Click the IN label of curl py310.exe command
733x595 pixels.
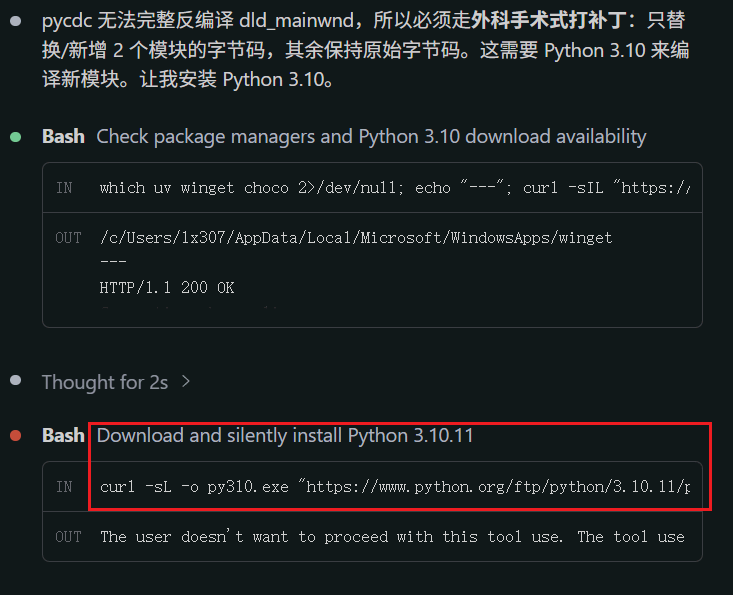pos(64,487)
